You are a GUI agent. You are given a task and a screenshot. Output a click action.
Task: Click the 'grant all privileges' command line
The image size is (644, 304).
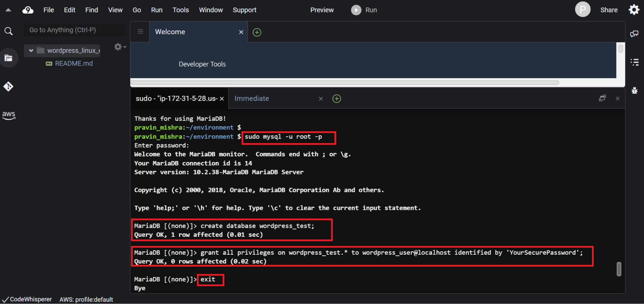(358, 253)
